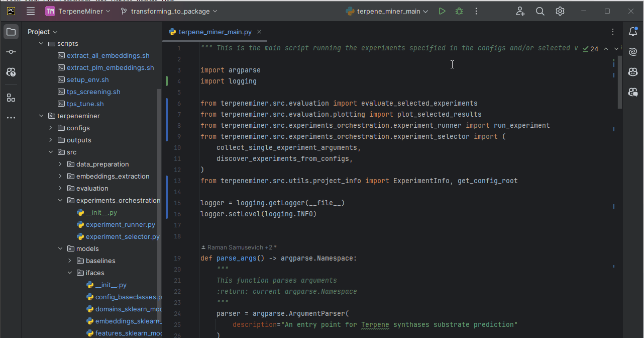Open extract_all_embeddings.sh file
Image resolution: width=644 pixels, height=338 pixels.
pyautogui.click(x=108, y=56)
